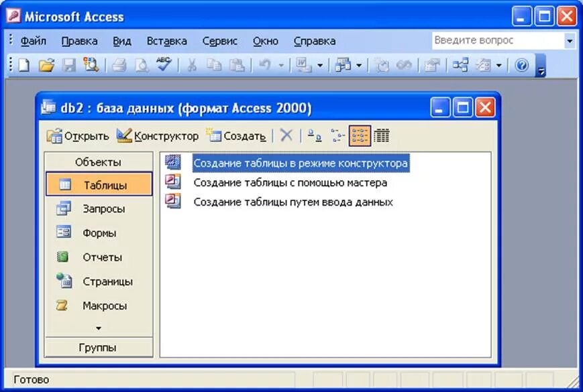Click the New database icon in toolbar
The height and width of the screenshot is (392, 583).
pos(24,66)
